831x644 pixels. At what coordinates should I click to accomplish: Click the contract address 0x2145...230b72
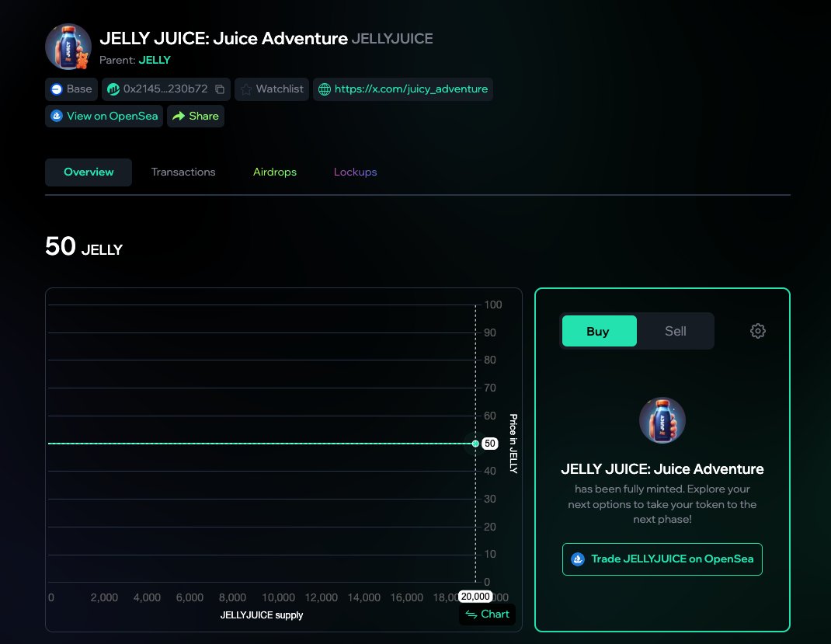165,89
